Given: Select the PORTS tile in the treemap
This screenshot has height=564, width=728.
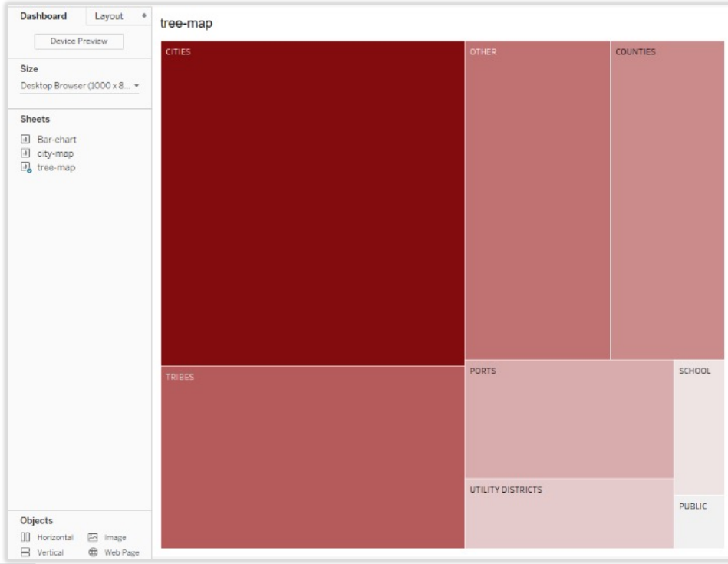Looking at the screenshot, I should click(x=568, y=419).
